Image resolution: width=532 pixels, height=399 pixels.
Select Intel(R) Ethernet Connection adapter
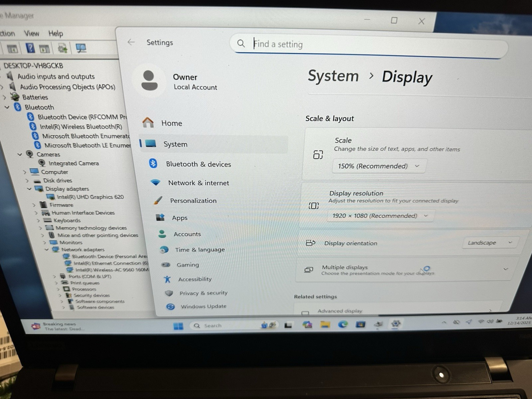111,263
